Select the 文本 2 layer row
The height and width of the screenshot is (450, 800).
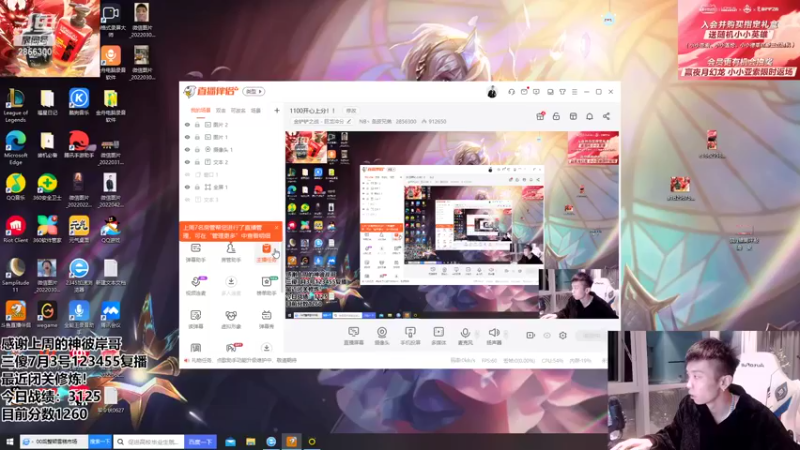click(x=232, y=162)
